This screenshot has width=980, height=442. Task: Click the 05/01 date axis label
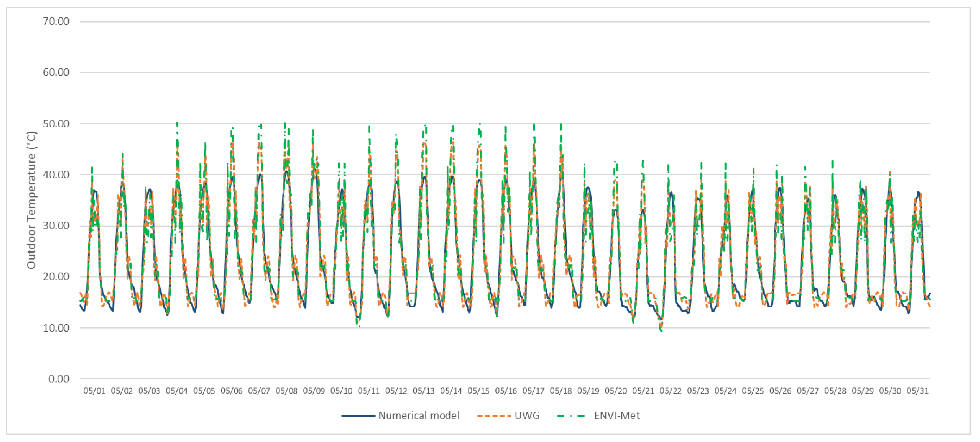pos(94,391)
